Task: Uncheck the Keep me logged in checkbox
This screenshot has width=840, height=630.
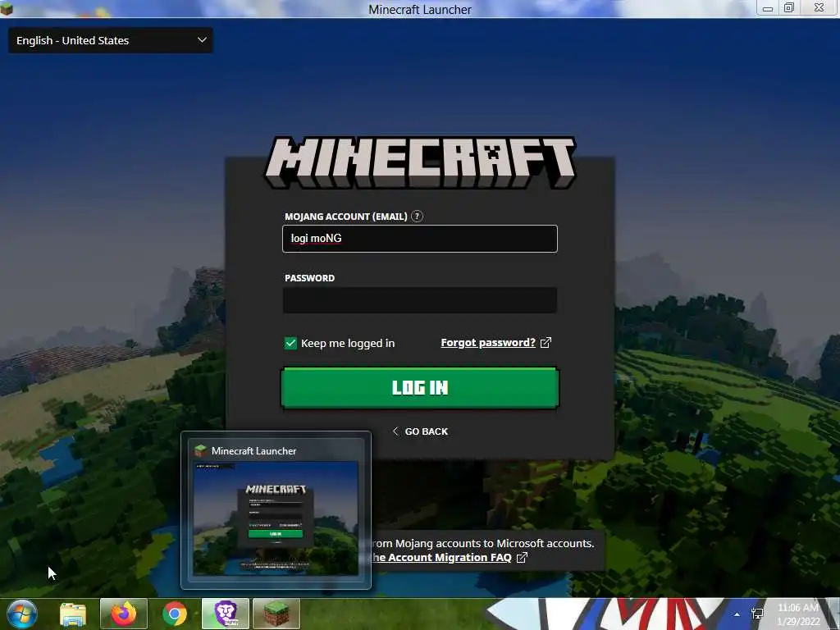Action: (x=290, y=343)
